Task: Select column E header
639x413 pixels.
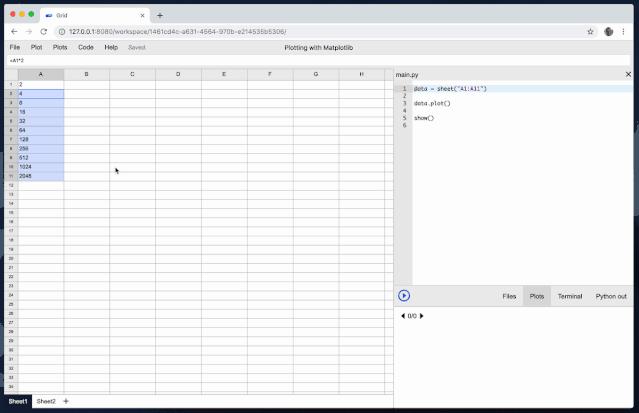Action: coord(224,74)
